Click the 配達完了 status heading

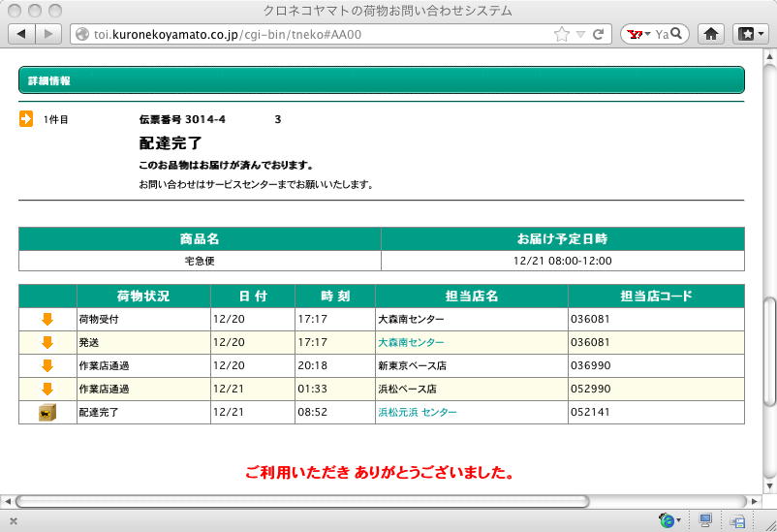[x=171, y=142]
